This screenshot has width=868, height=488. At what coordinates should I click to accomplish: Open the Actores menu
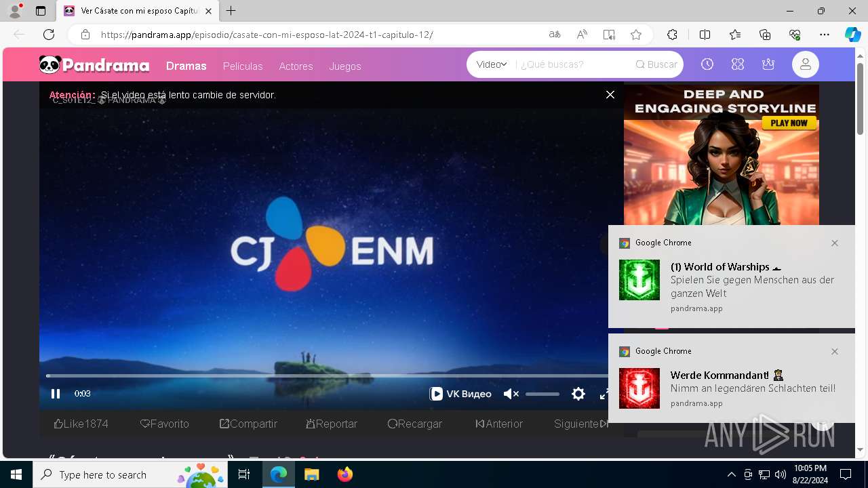[x=296, y=66]
